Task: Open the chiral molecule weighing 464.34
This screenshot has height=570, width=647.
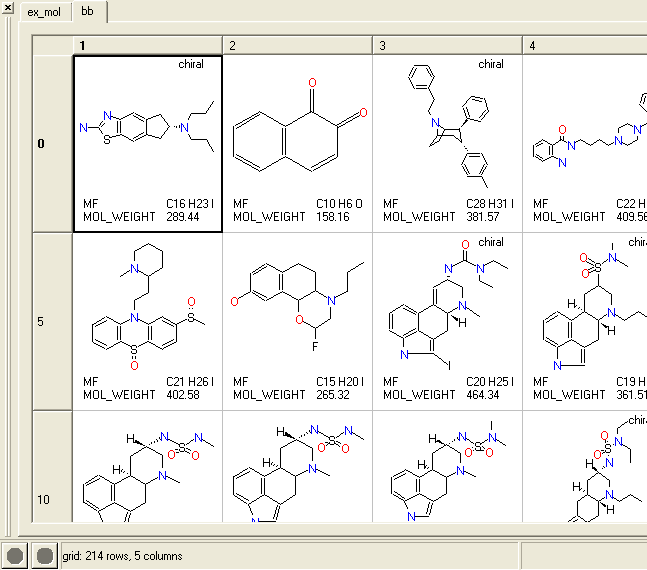Action: point(447,322)
